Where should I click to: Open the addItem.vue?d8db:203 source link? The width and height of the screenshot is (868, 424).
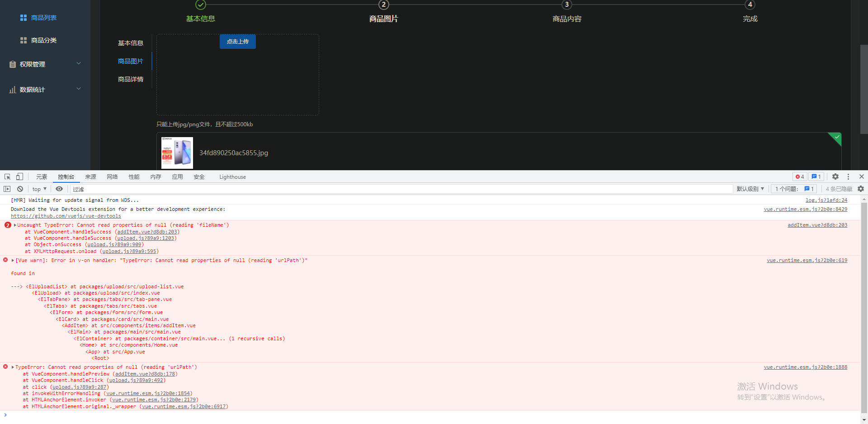(x=817, y=225)
